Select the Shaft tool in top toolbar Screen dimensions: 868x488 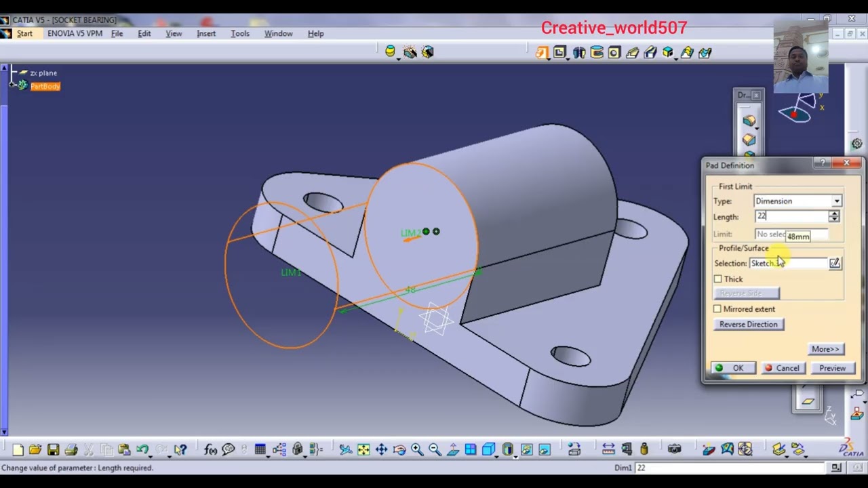pos(578,52)
